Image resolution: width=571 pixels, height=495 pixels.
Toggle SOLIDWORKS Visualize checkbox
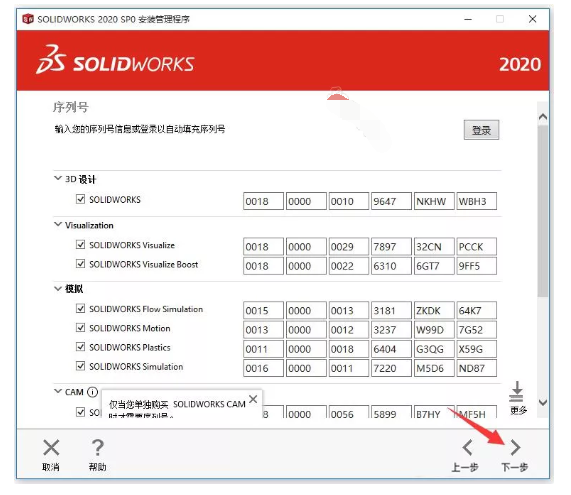point(80,244)
